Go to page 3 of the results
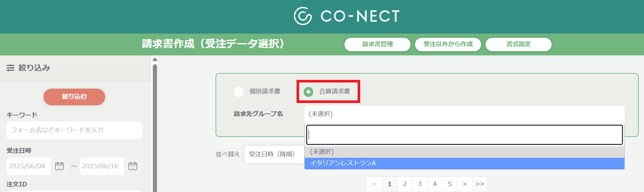This screenshot has width=644, height=192. coord(420,184)
